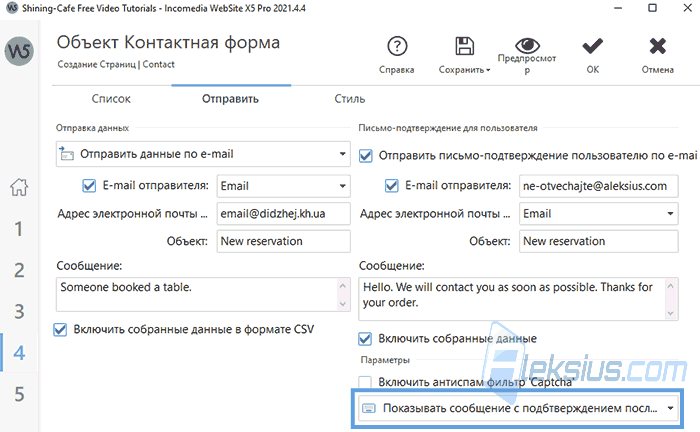Click left Объект New reservation field

283,241
